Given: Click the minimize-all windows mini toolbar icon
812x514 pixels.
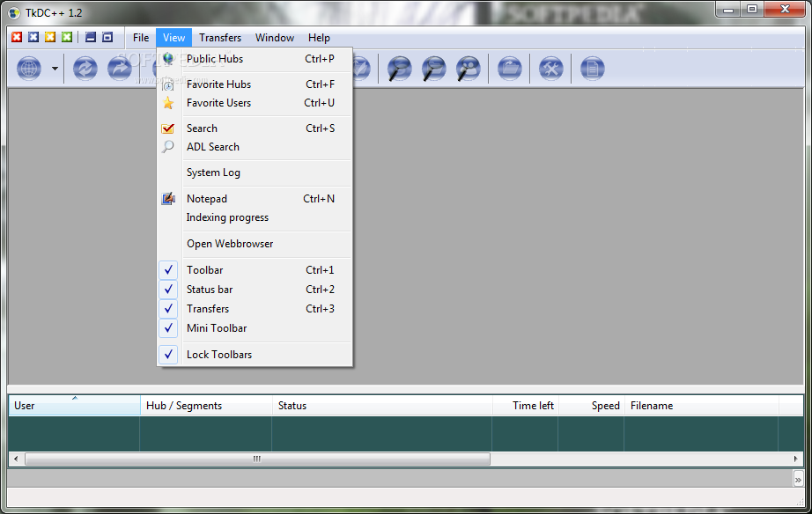Looking at the screenshot, I should [91, 37].
